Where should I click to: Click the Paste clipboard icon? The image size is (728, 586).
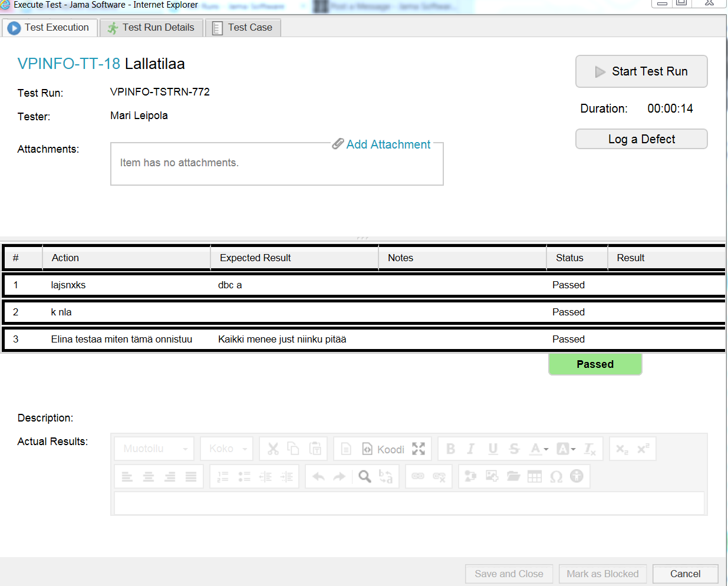(315, 449)
